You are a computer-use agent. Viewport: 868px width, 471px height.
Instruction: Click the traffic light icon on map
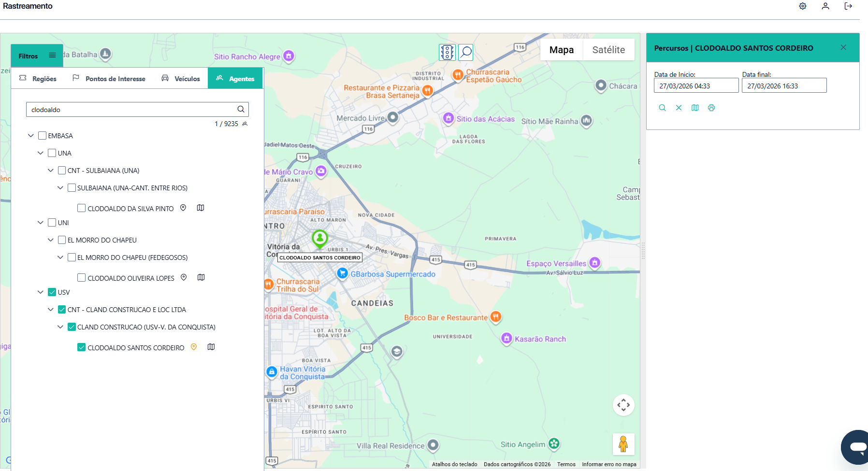[447, 52]
